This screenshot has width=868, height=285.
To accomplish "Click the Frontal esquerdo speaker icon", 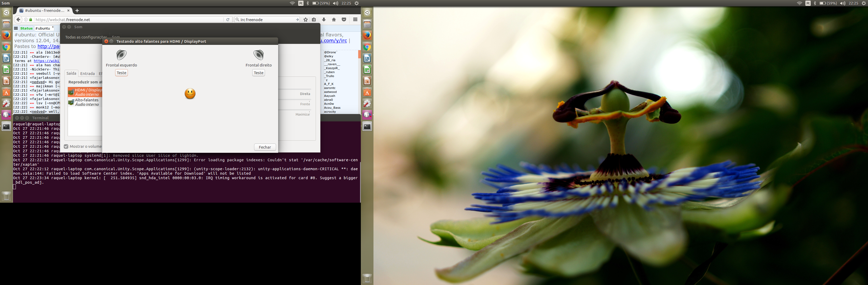I will (x=121, y=55).
